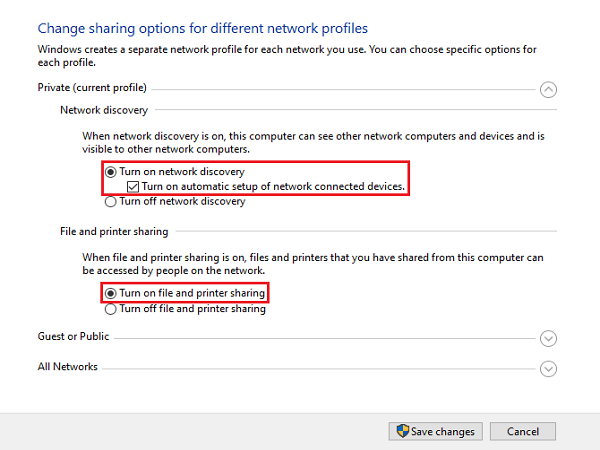The height and width of the screenshot is (450, 600).
Task: Click the Network discovery section label
Action: click(104, 109)
